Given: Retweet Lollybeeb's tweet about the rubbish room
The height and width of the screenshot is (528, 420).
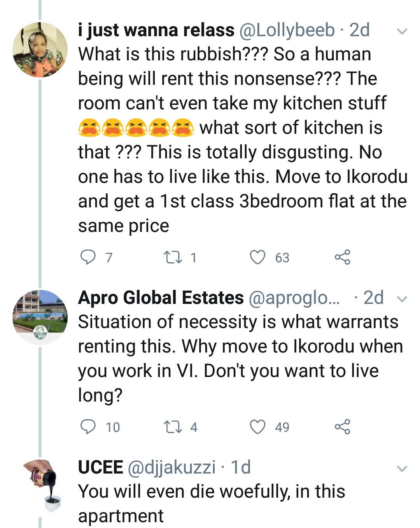Looking at the screenshot, I should point(171,257).
